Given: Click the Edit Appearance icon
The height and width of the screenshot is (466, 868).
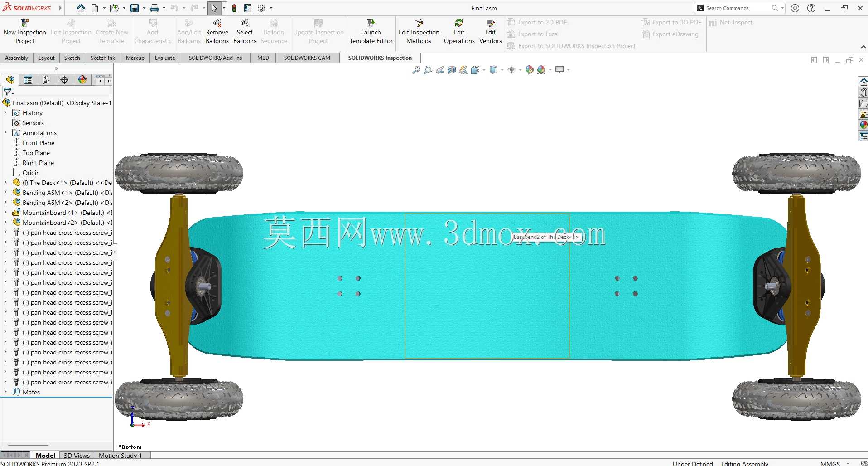Looking at the screenshot, I should pyautogui.click(x=529, y=70).
